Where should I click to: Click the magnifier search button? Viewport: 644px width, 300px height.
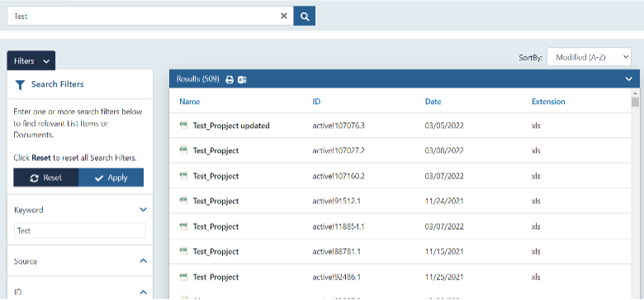[305, 16]
